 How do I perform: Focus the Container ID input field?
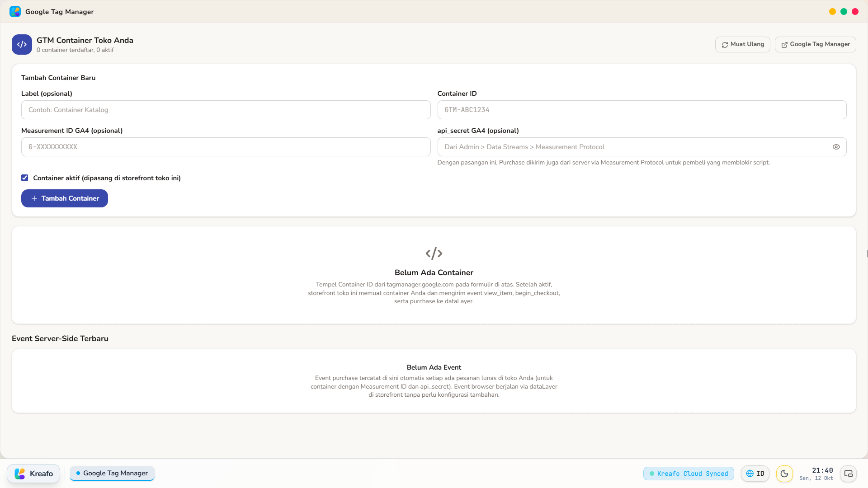point(642,110)
